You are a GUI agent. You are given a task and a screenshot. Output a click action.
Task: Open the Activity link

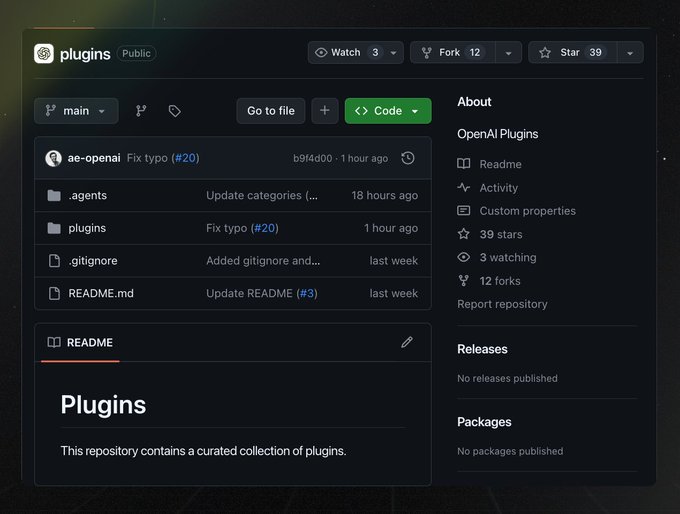499,188
